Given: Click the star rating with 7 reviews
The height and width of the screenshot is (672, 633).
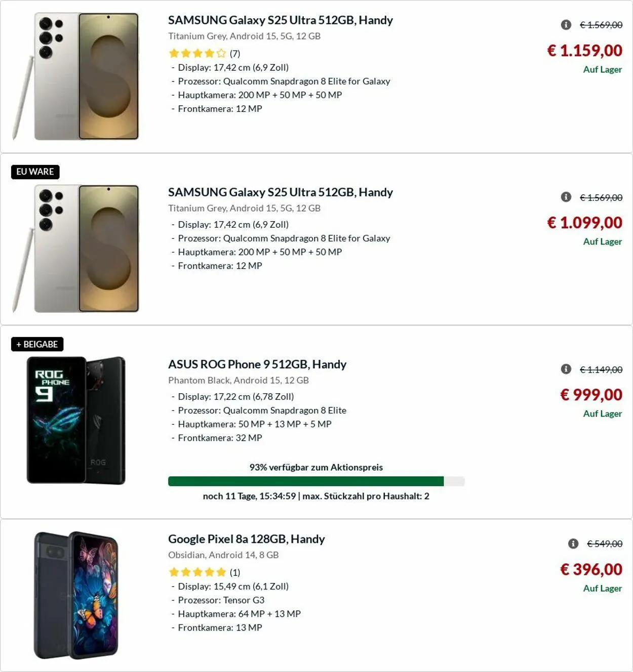Looking at the screenshot, I should coord(197,53).
